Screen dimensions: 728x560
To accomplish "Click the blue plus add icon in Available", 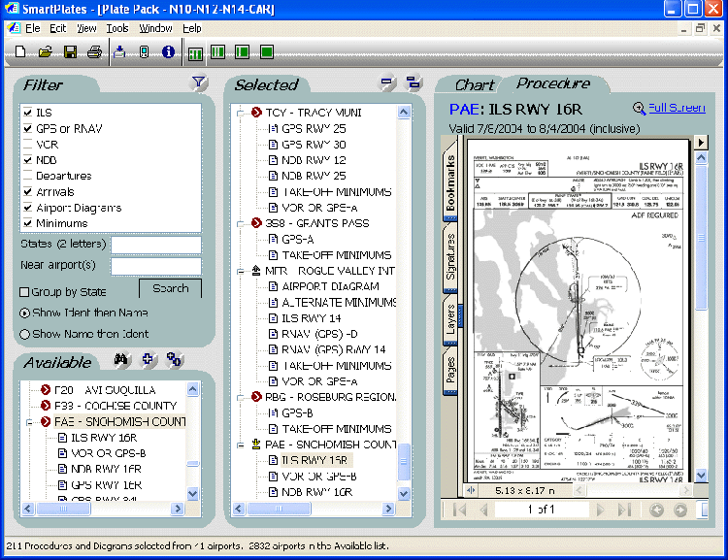I will pyautogui.click(x=148, y=359).
